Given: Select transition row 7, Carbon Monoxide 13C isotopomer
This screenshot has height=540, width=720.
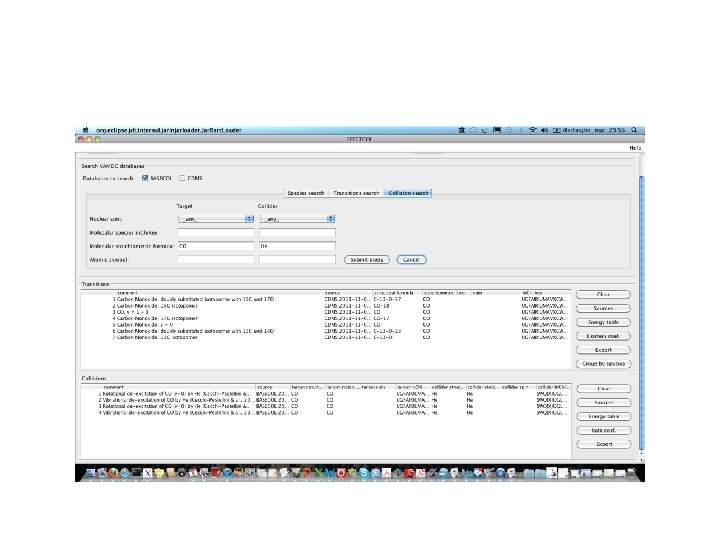Looking at the screenshot, I should [x=326, y=337].
